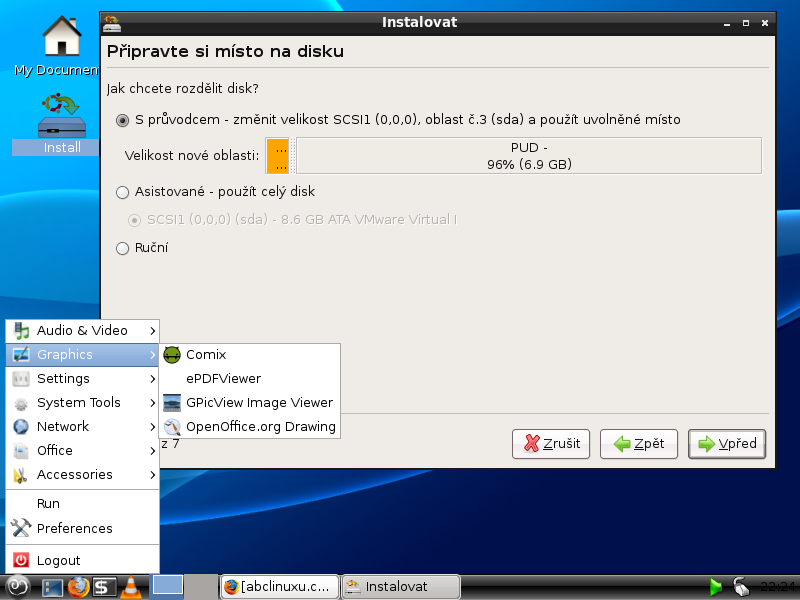Open the My Documents home icon
Viewport: 800px width, 600px height.
pyautogui.click(x=61, y=36)
